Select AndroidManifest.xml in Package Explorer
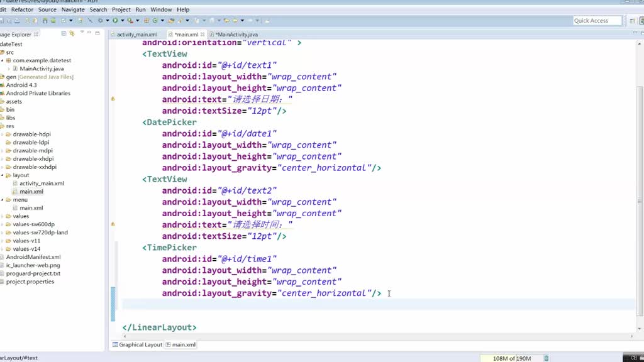644x362 pixels. pyautogui.click(x=33, y=257)
